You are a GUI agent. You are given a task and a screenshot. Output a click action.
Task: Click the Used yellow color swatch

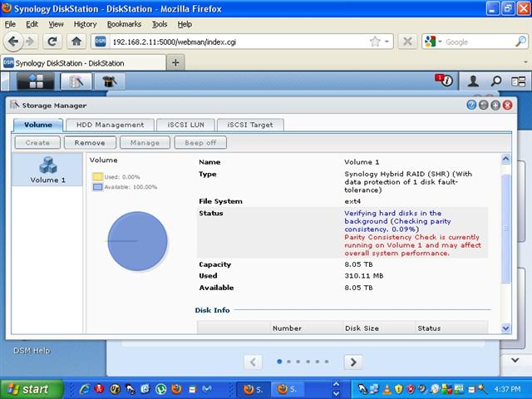pos(98,177)
